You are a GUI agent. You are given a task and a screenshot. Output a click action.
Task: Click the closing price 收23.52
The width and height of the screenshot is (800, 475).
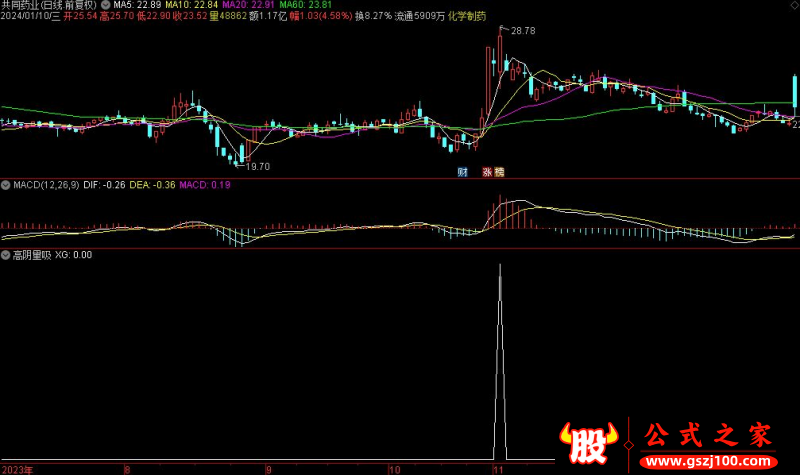pos(190,16)
